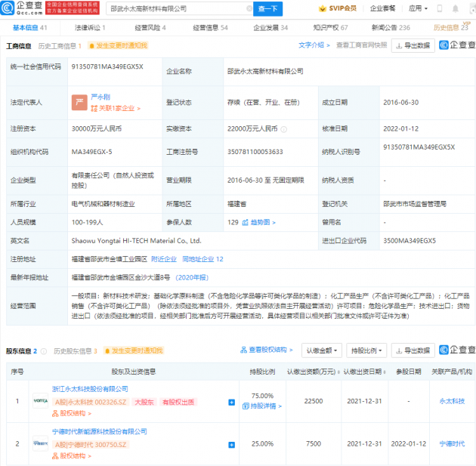Click 导出数据 button in 股东信息 section
The width and height of the screenshot is (476, 466).
(x=413, y=350)
